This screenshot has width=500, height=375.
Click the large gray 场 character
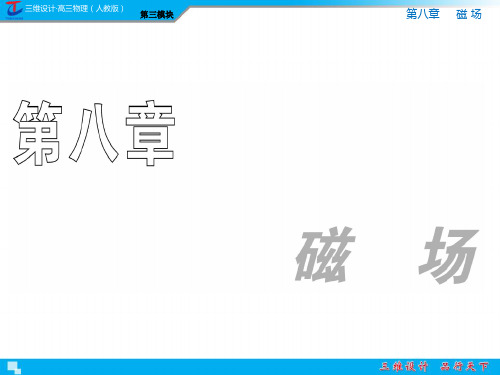tap(449, 256)
